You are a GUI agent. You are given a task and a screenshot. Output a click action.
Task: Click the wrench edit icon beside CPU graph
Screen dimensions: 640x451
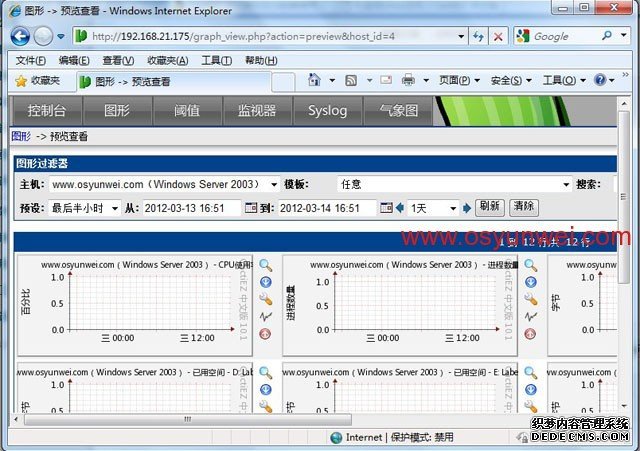pos(266,300)
